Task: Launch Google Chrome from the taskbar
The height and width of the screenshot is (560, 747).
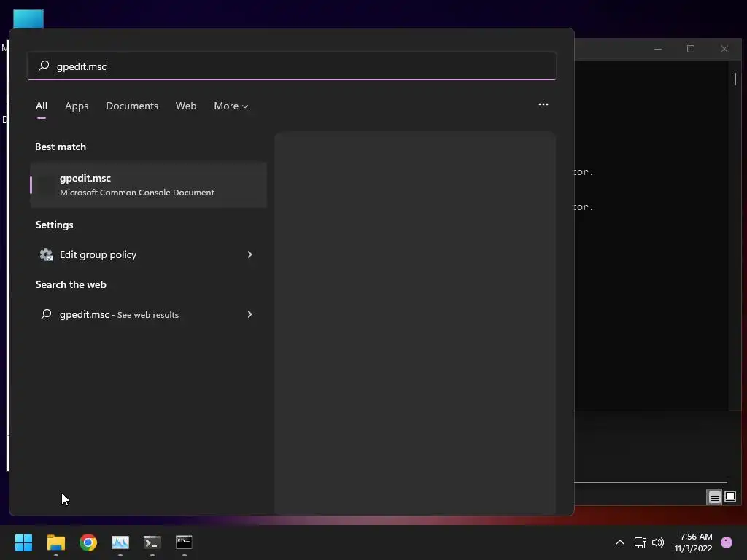Action: (88, 542)
